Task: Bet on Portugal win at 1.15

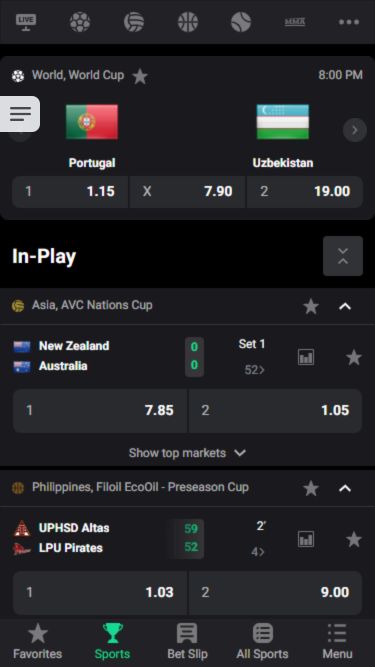Action: point(70,191)
